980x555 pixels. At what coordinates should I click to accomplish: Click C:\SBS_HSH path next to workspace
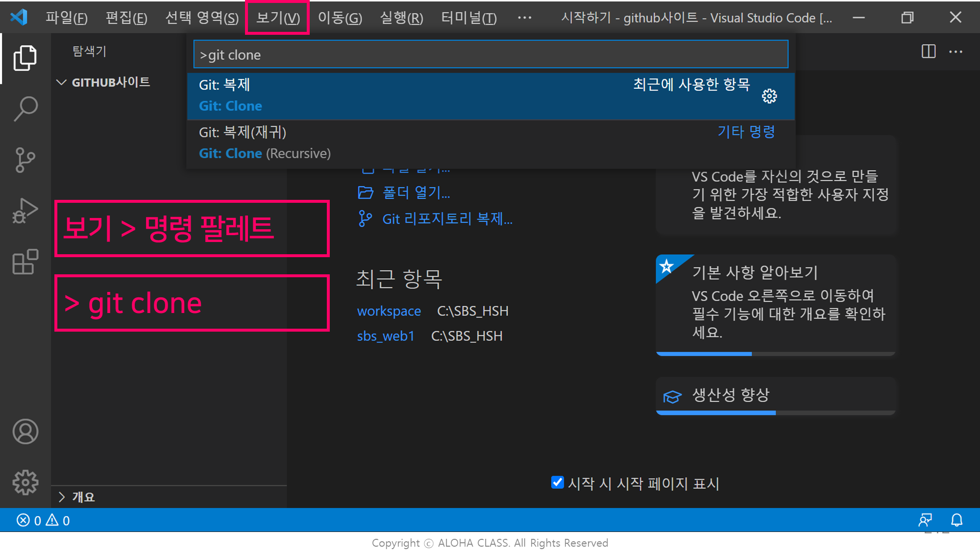click(472, 311)
